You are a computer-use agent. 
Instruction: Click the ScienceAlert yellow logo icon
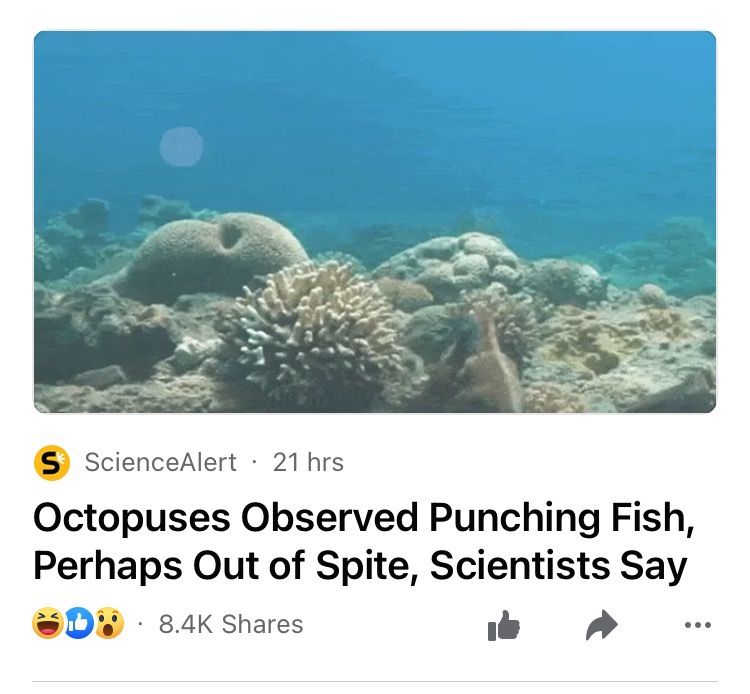click(x=52, y=462)
